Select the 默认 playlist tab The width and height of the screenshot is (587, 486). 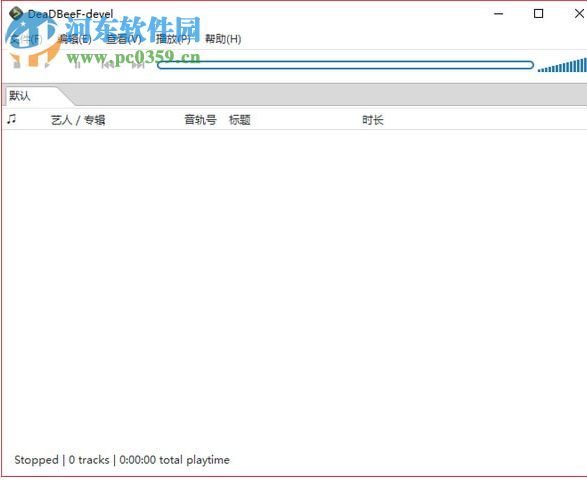pyautogui.click(x=33, y=96)
